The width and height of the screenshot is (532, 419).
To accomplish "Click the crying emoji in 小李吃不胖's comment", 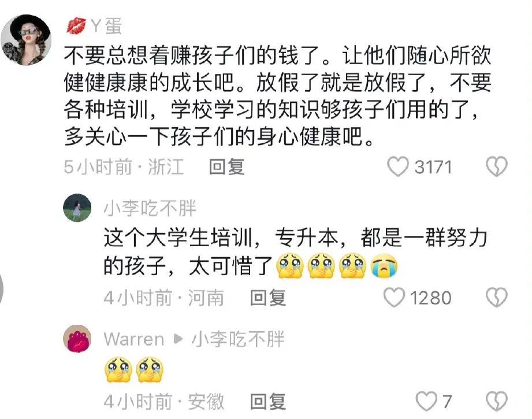I will tap(384, 266).
